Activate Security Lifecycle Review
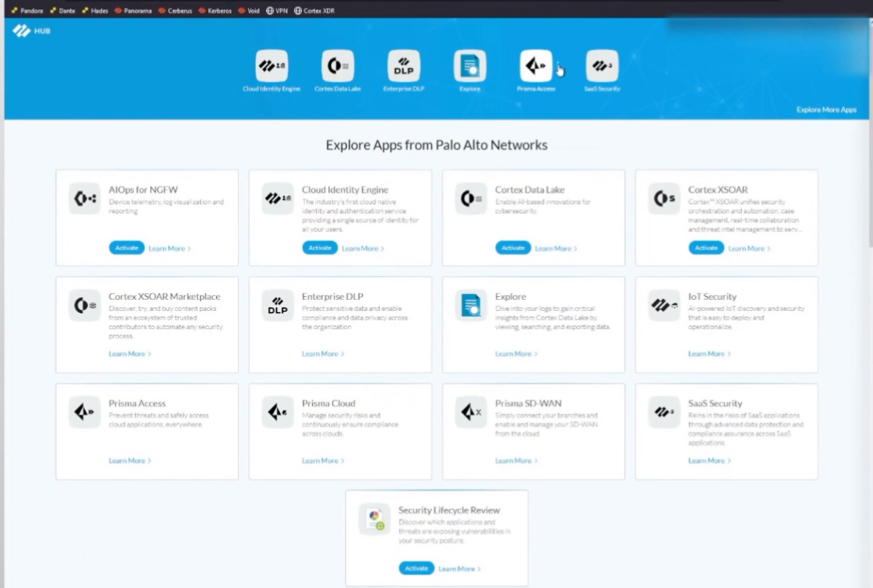 click(x=416, y=568)
